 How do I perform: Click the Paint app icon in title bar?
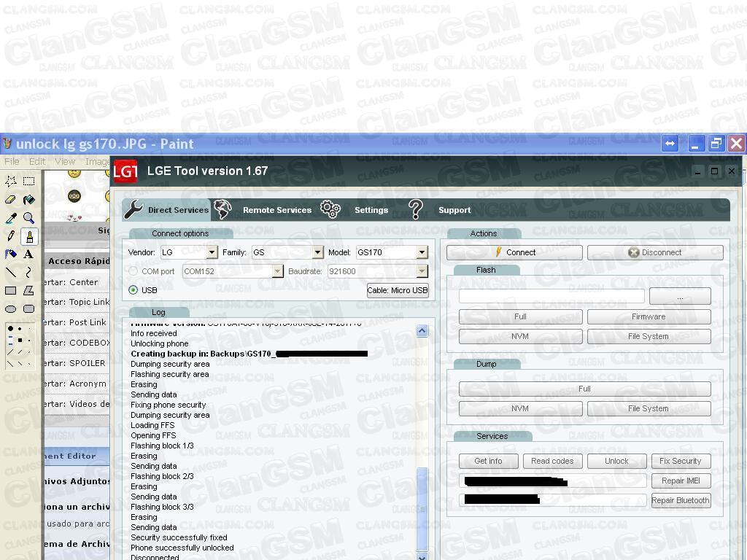7,144
